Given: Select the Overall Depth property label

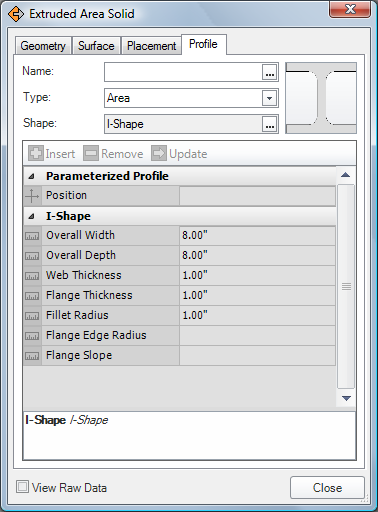Looking at the screenshot, I should coord(81,255).
